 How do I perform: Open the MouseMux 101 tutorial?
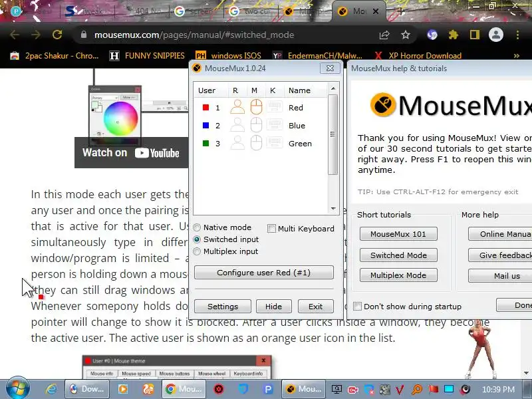(x=398, y=234)
